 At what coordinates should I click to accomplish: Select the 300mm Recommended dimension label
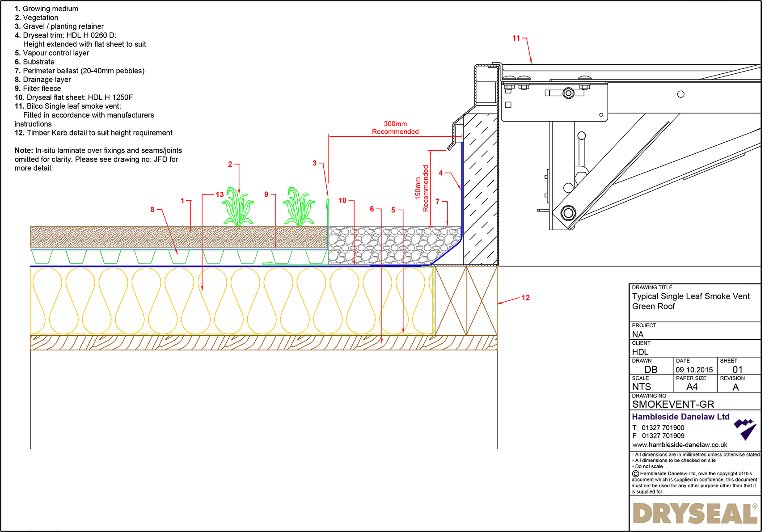[x=395, y=128]
